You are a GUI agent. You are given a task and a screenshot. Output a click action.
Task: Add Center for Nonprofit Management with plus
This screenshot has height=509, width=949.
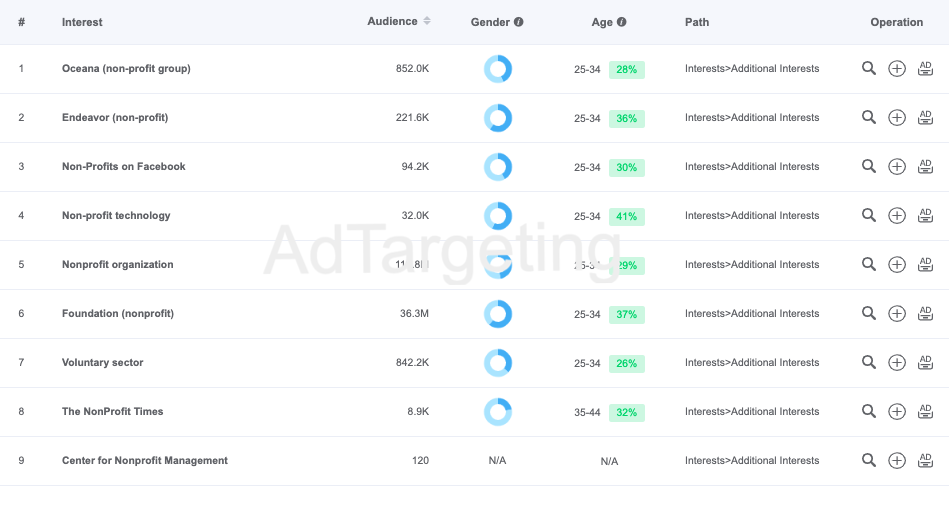pyautogui.click(x=897, y=461)
